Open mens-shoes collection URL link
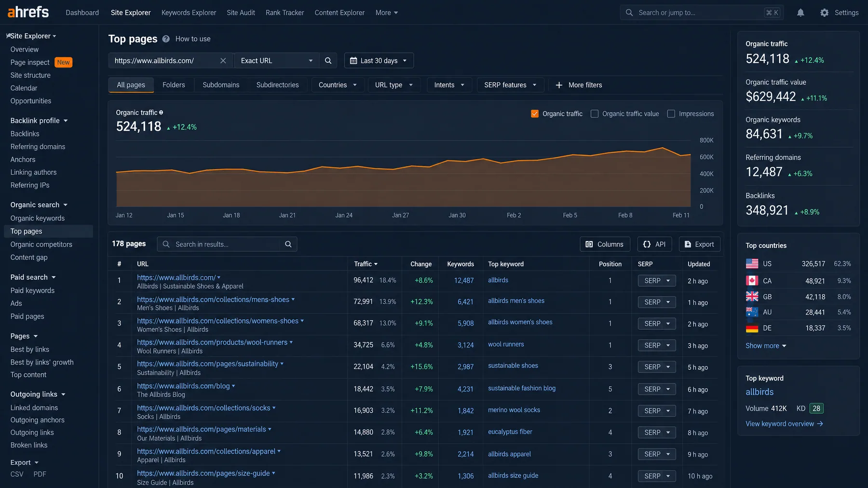This screenshot has width=868, height=488. pyautogui.click(x=213, y=299)
